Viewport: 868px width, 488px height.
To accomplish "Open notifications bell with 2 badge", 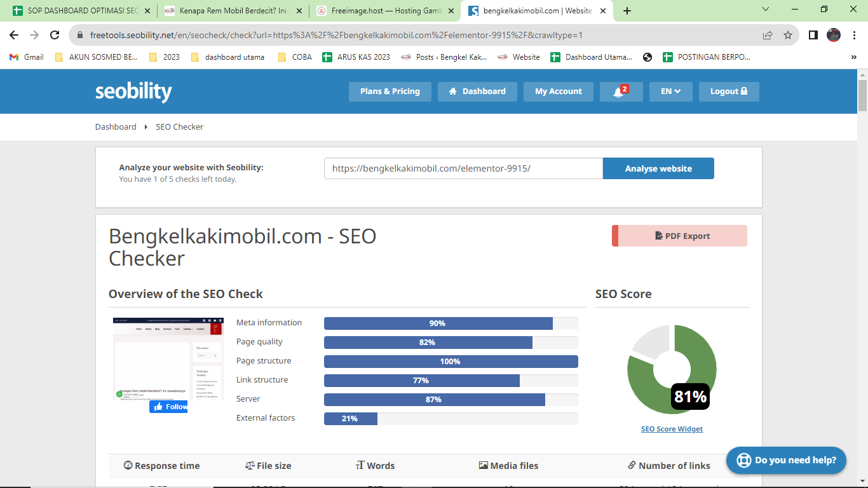I will (621, 91).
